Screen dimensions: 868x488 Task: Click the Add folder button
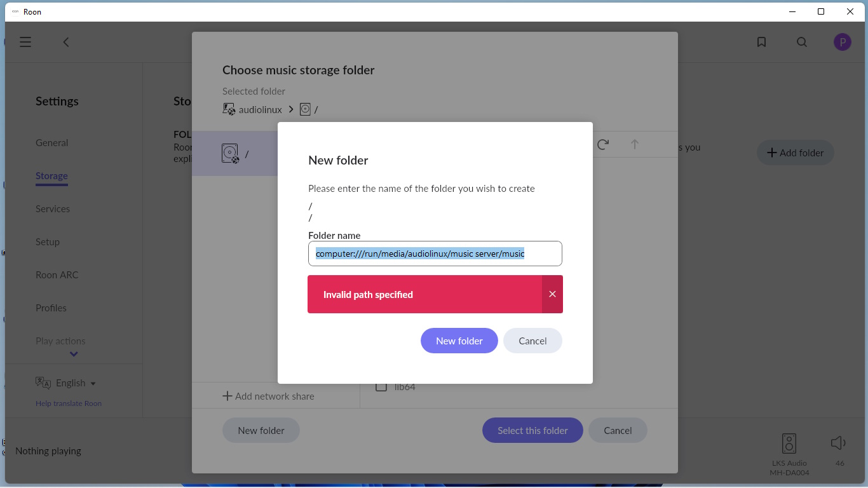pyautogui.click(x=795, y=152)
